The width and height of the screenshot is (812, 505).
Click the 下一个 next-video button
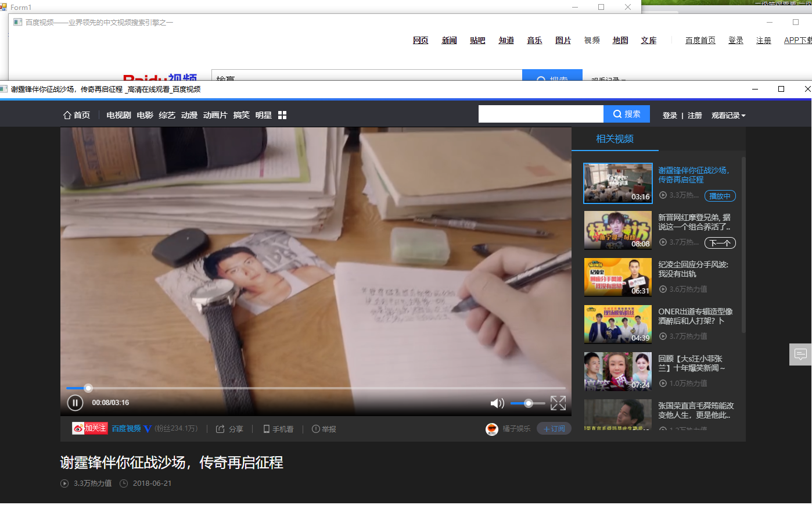[x=720, y=243]
